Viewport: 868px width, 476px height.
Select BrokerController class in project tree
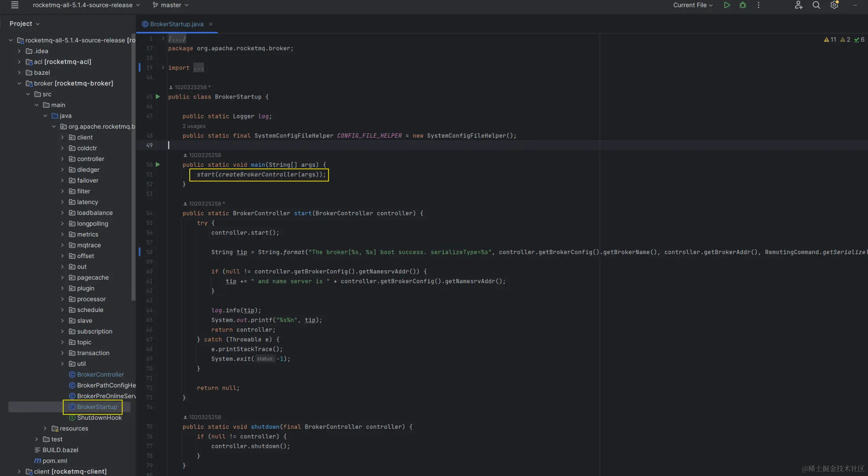100,375
